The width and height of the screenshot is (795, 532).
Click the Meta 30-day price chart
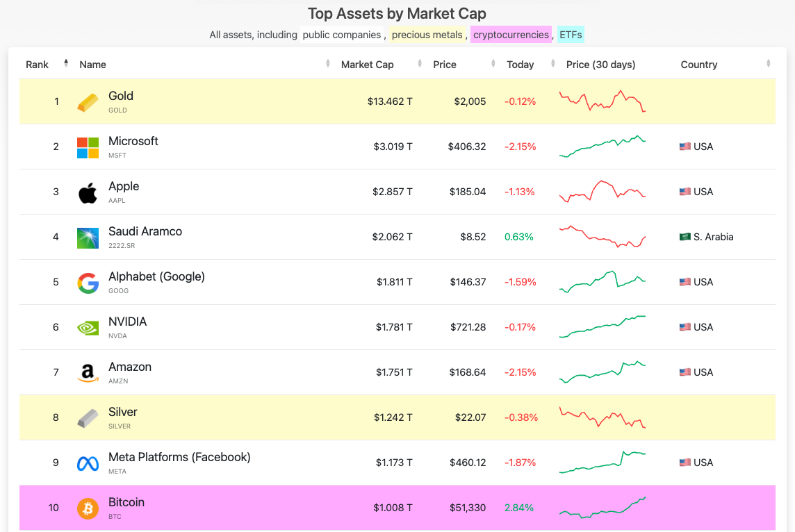(x=603, y=462)
